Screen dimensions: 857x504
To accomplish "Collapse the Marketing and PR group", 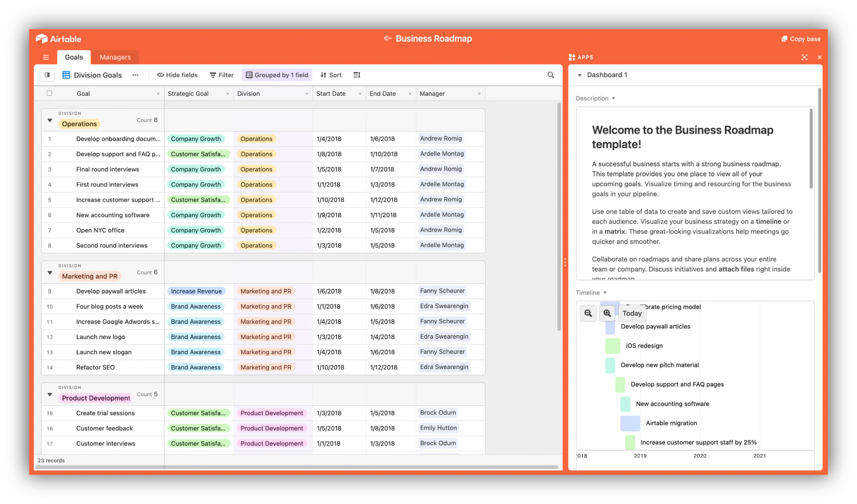I will [50, 273].
